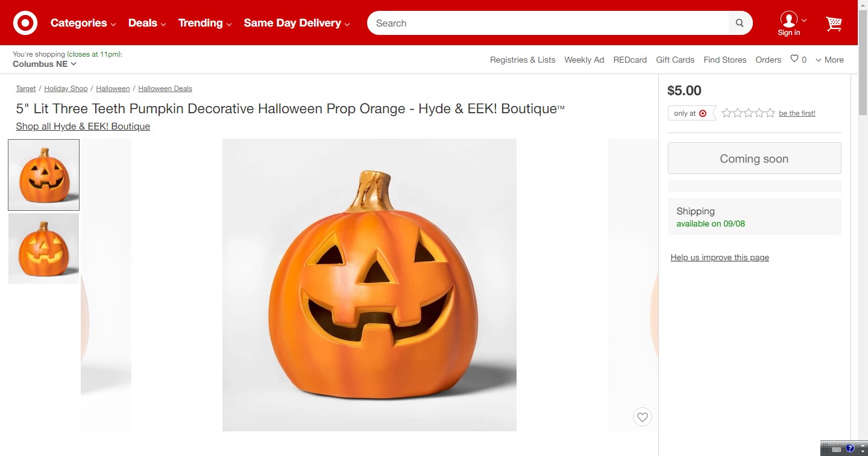Click the star rating icons
The height and width of the screenshot is (456, 868).
(748, 113)
